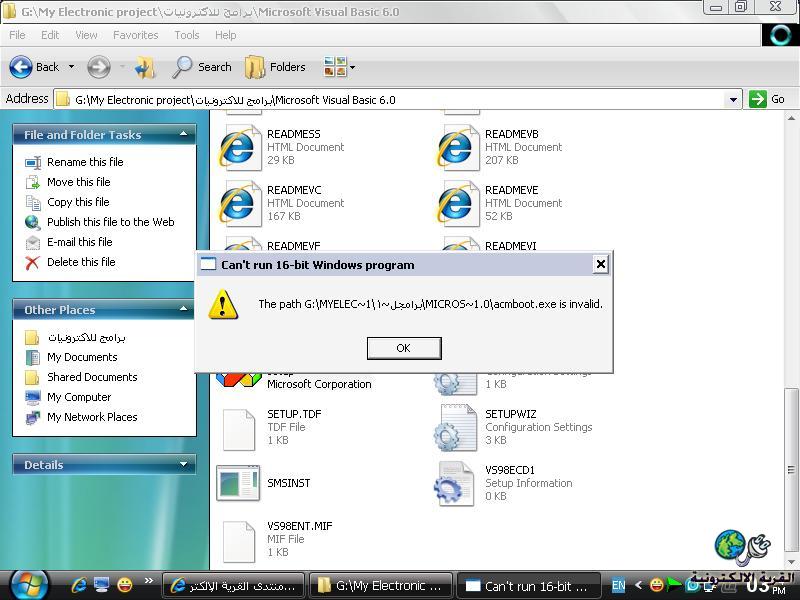Show more quick launch items chevron

point(148,580)
